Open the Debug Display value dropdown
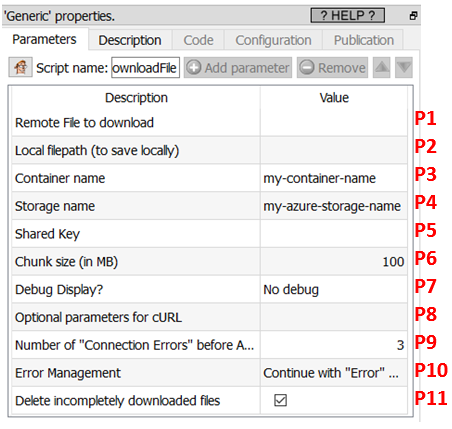The width and height of the screenshot is (452, 429). point(334,289)
